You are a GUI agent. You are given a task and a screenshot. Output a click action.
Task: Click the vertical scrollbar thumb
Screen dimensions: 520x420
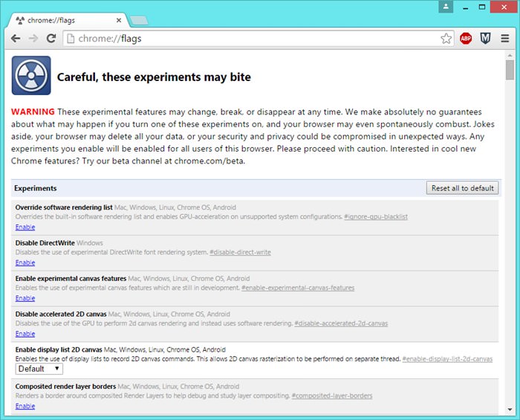point(510,70)
